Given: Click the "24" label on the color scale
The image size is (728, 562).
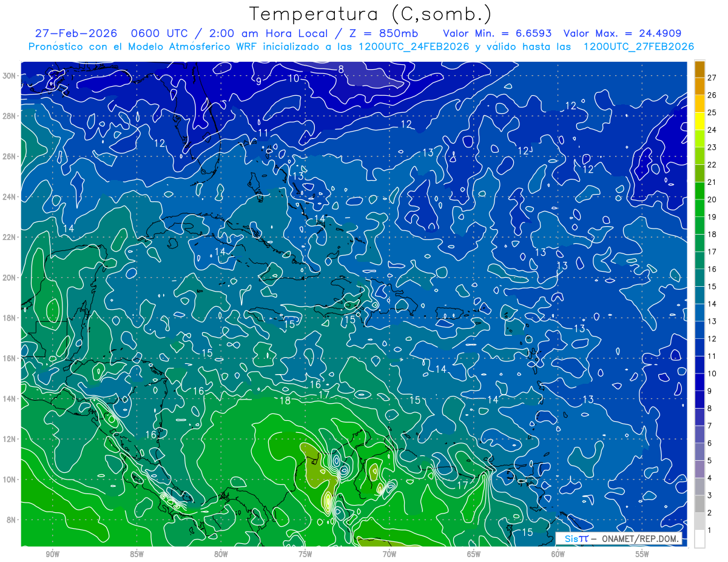Looking at the screenshot, I should pyautogui.click(x=712, y=130).
